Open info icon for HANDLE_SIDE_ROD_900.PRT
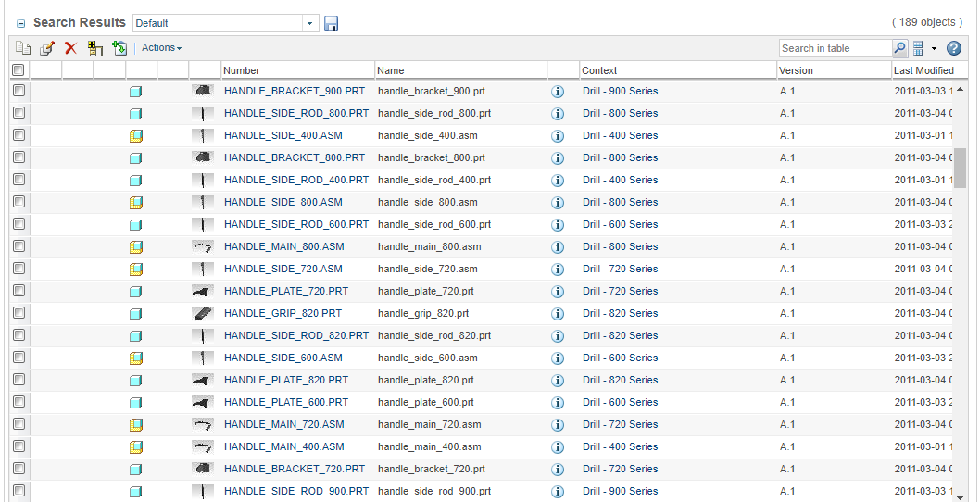Image resolution: width=980 pixels, height=502 pixels. coord(558,492)
